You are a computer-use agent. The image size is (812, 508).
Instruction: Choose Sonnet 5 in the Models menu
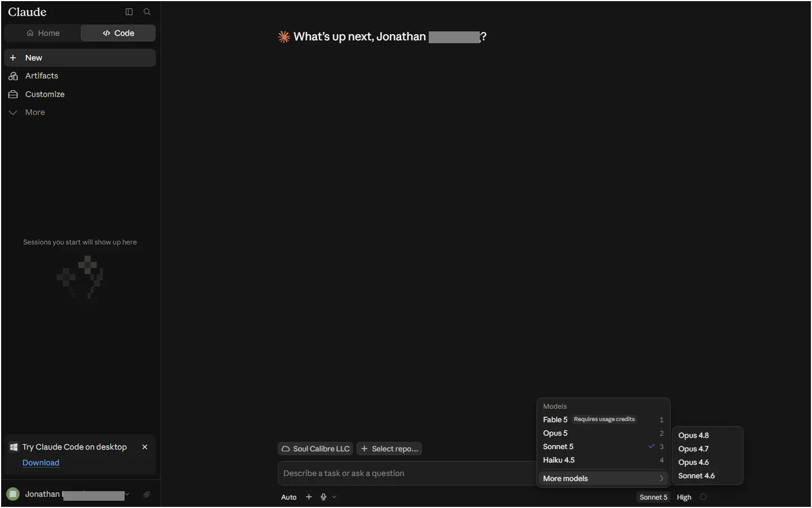click(x=603, y=446)
